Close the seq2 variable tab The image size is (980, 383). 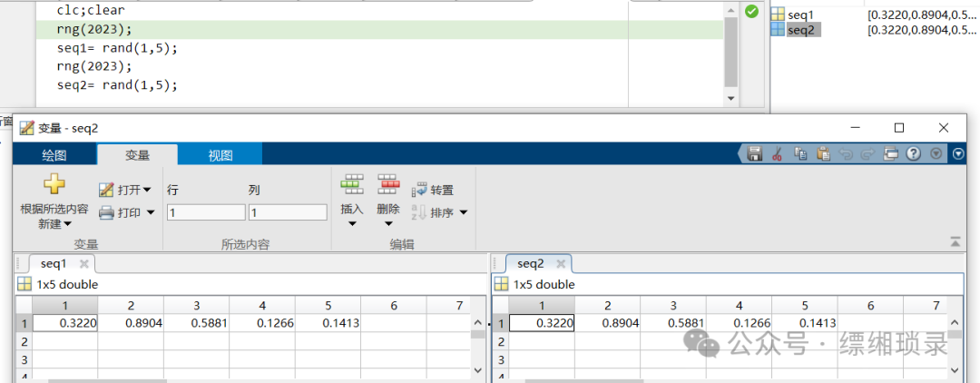pos(561,264)
